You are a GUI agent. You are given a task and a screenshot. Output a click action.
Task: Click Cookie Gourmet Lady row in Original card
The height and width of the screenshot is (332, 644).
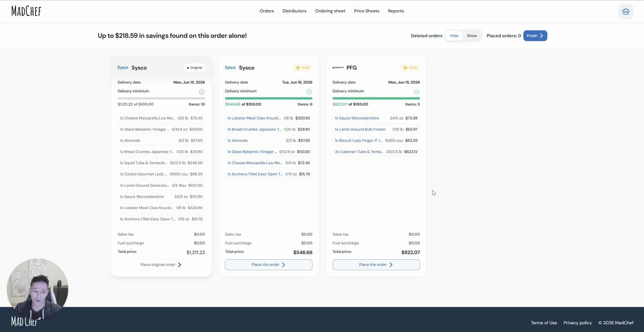point(161,174)
